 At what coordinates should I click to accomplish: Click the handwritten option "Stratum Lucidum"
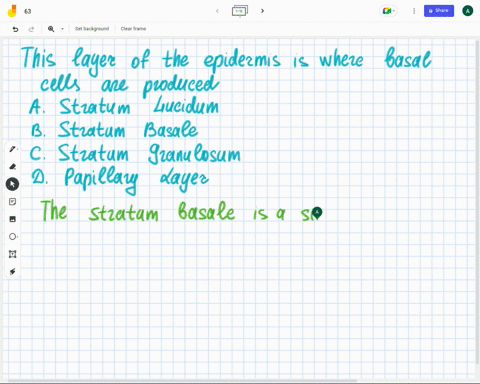(139, 106)
